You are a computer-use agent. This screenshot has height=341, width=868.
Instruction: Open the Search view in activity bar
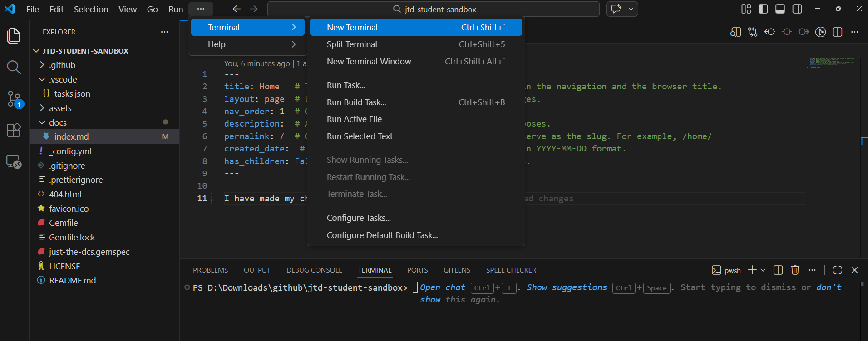(14, 68)
